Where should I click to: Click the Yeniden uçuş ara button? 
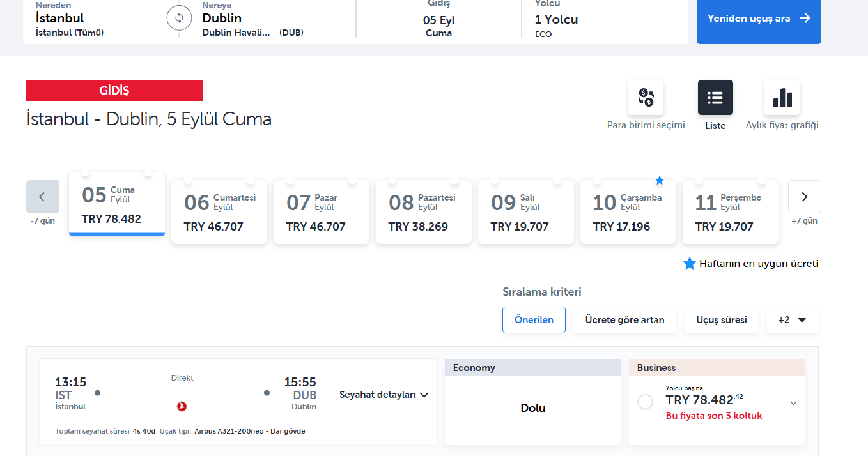(758, 19)
